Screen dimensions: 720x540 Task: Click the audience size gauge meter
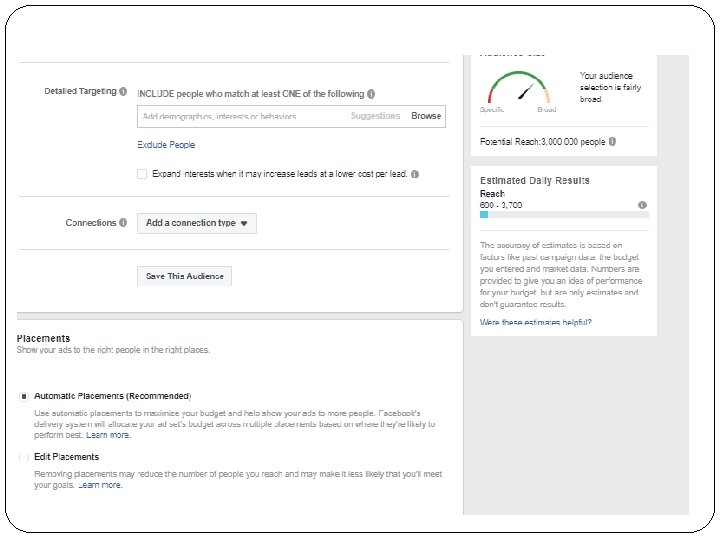[x=518, y=91]
